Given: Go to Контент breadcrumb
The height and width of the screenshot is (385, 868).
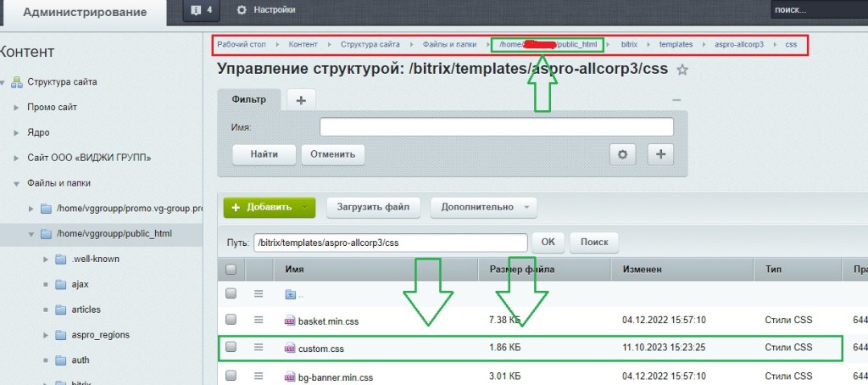Looking at the screenshot, I should coord(303,44).
